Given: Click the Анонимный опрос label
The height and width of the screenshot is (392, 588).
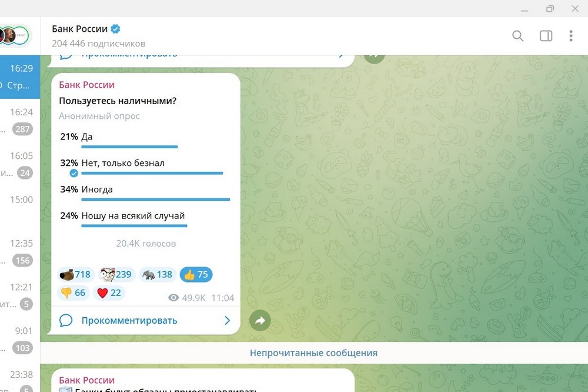Looking at the screenshot, I should pyautogui.click(x=99, y=116).
